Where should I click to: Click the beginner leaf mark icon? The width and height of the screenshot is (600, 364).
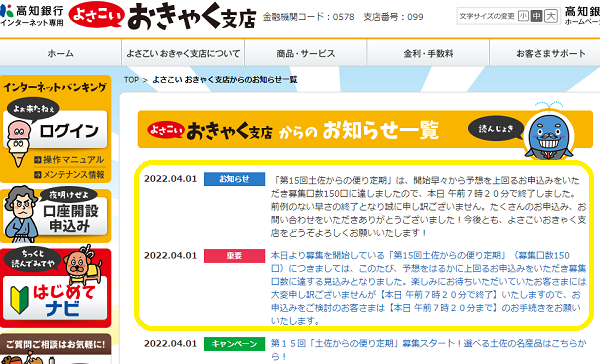coord(19,300)
